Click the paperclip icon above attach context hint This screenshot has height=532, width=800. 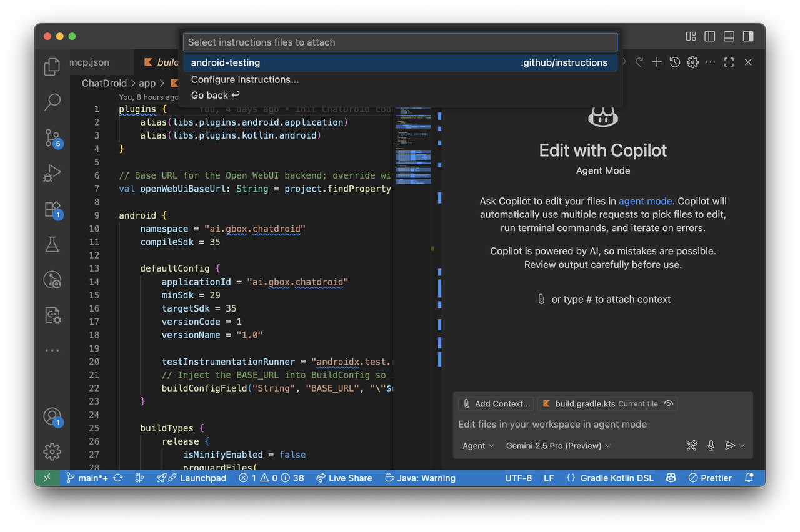(541, 299)
